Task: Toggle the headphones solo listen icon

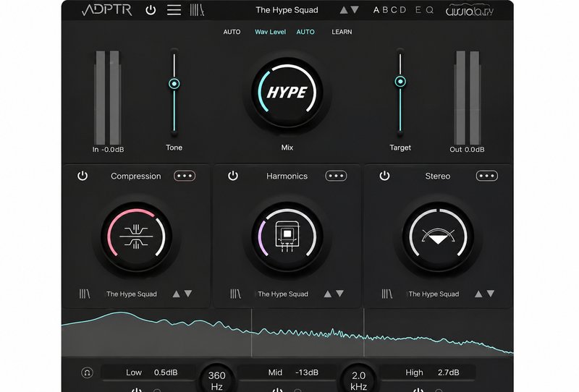Action: 87,372
